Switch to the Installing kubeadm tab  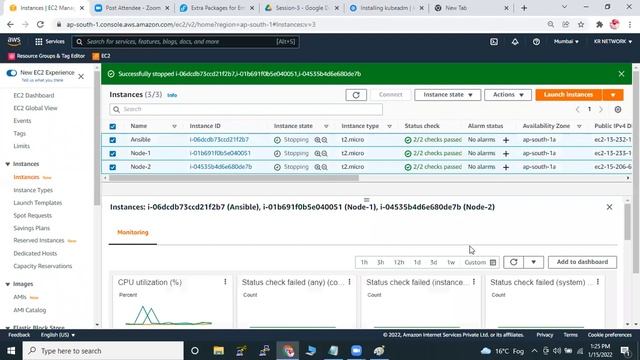tap(386, 8)
